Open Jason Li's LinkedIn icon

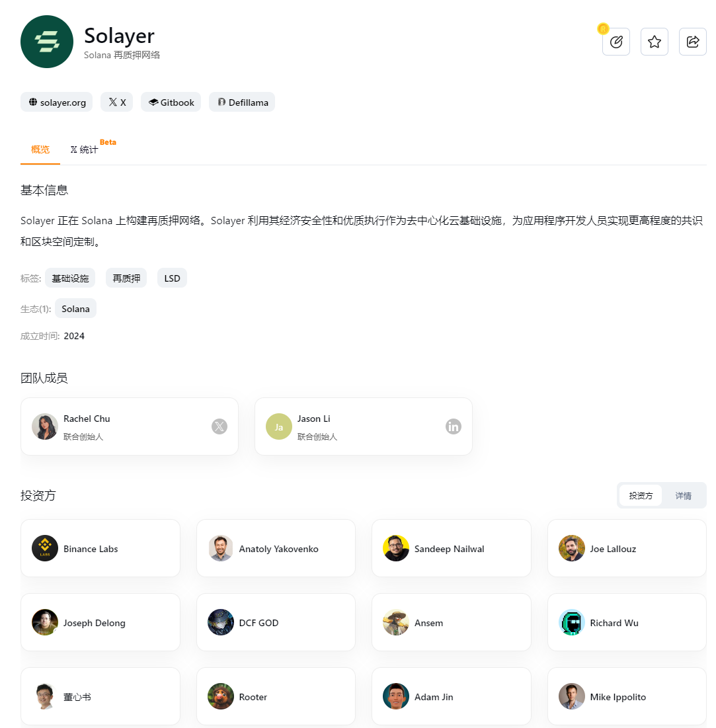pyautogui.click(x=453, y=426)
